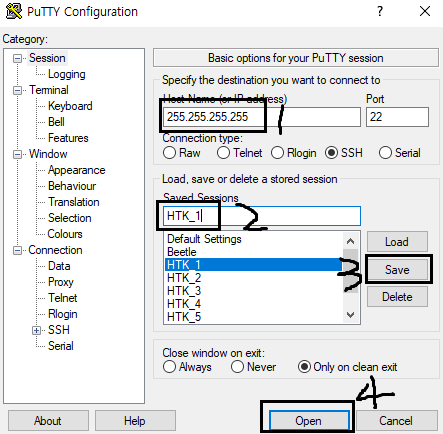Select HTK_3 in saved sessions list
The image size is (443, 434).
coord(253,291)
